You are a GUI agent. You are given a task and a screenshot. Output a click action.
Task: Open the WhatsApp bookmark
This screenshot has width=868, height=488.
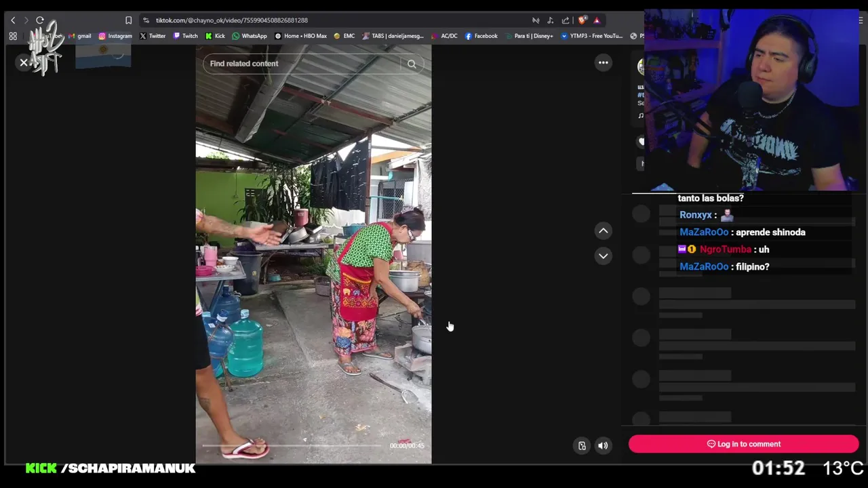[x=250, y=36]
